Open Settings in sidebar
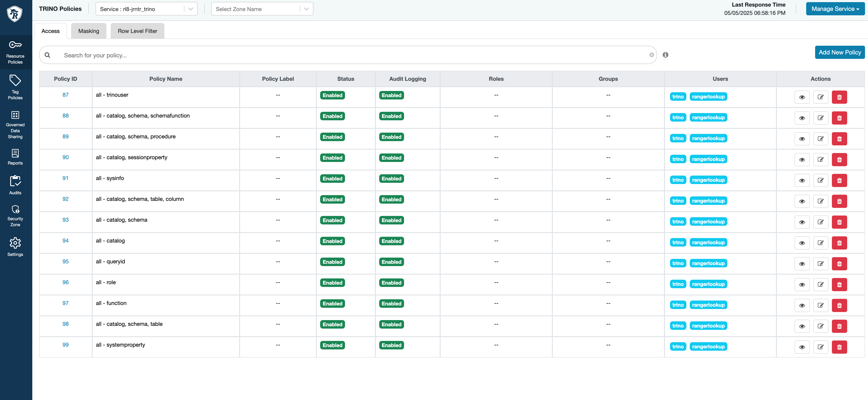Screen dimensions: 868x400 pyautogui.click(x=15, y=247)
